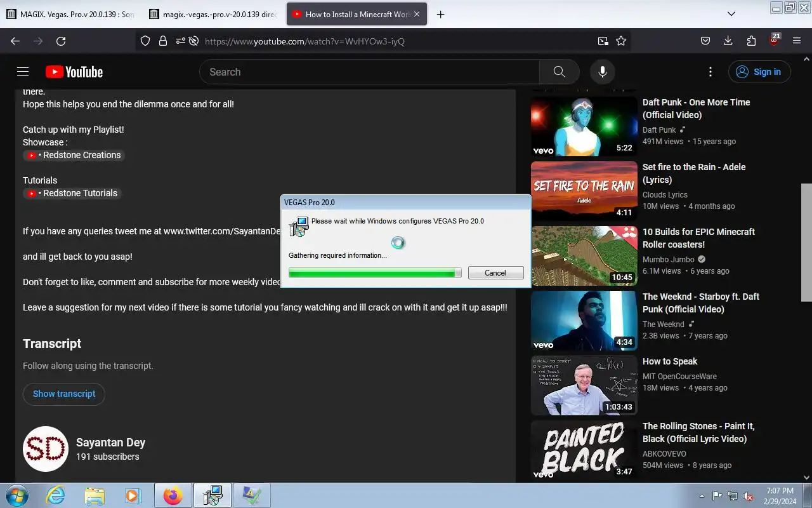Open Set fire to the Rain thumbnail
Viewport: 812px width, 508px height.
point(584,191)
